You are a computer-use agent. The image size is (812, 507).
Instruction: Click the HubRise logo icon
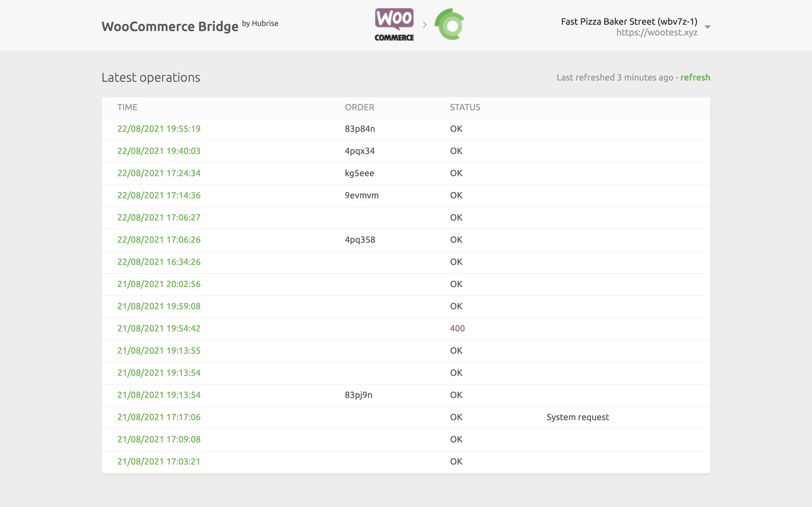click(450, 24)
